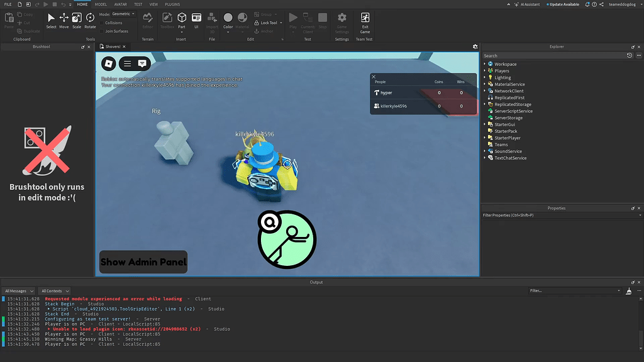Click the Show Admin Panel button
Image resolution: width=644 pixels, height=362 pixels.
[143, 262]
